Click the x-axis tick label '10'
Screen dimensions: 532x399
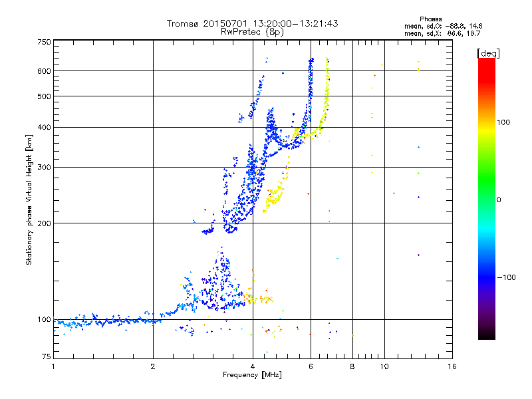384,366
